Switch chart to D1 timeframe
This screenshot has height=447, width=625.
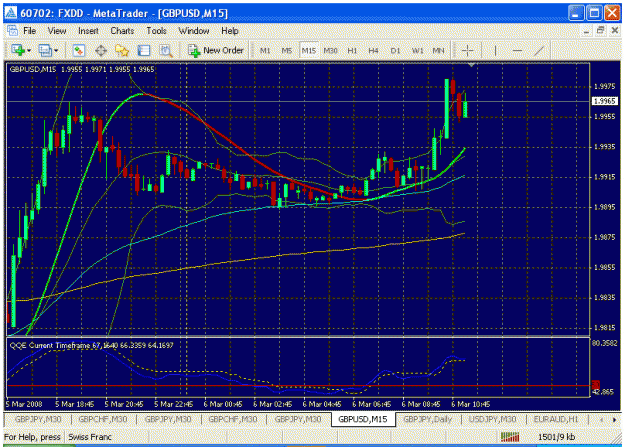[x=395, y=51]
